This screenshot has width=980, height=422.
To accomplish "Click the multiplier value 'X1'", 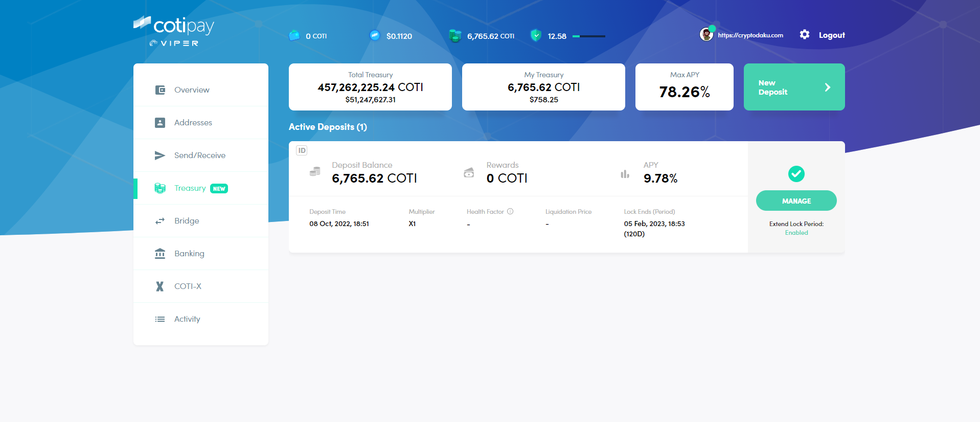I will pos(412,224).
